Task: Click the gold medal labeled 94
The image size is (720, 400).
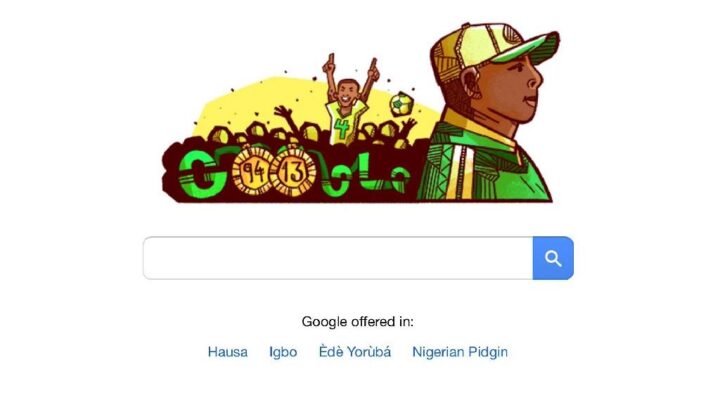Action: pos(252,172)
